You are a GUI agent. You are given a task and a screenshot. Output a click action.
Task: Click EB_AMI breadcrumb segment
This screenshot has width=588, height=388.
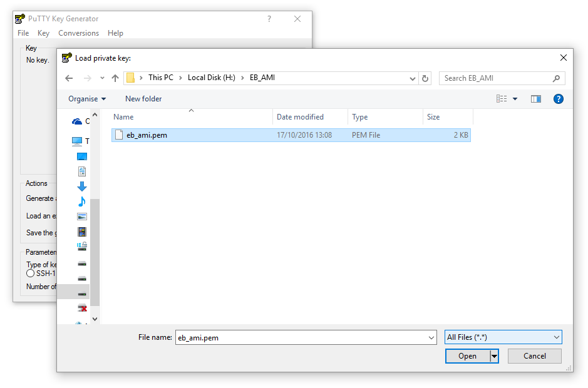262,78
